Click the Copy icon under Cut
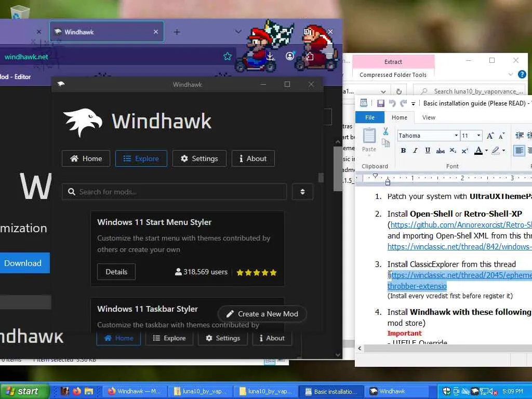 click(386, 143)
